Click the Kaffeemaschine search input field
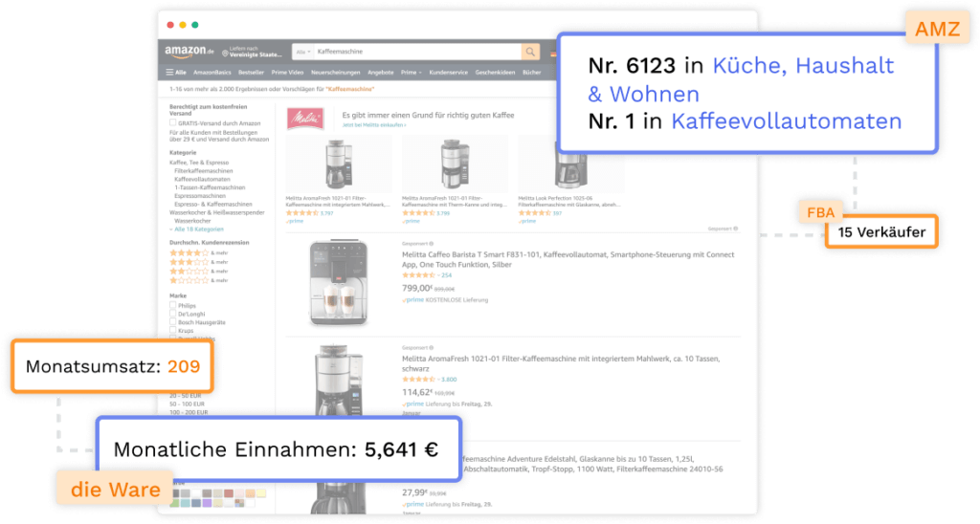The width and height of the screenshot is (980, 524). [x=417, y=52]
